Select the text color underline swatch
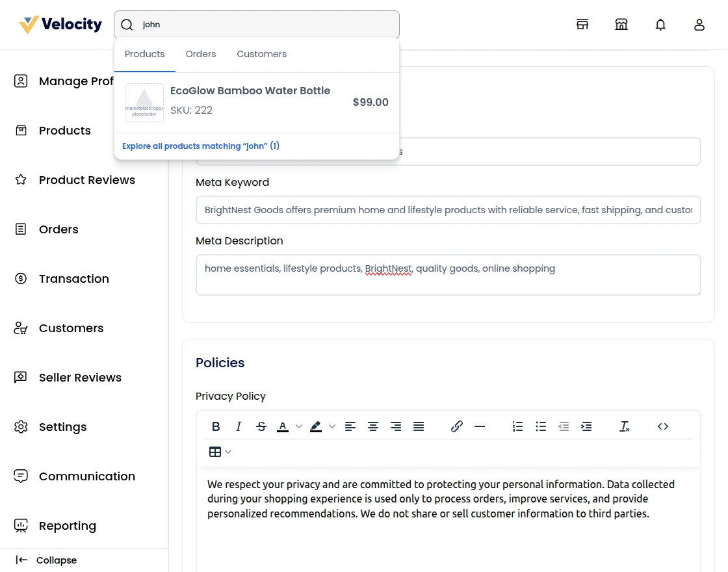728x572 pixels. (283, 427)
